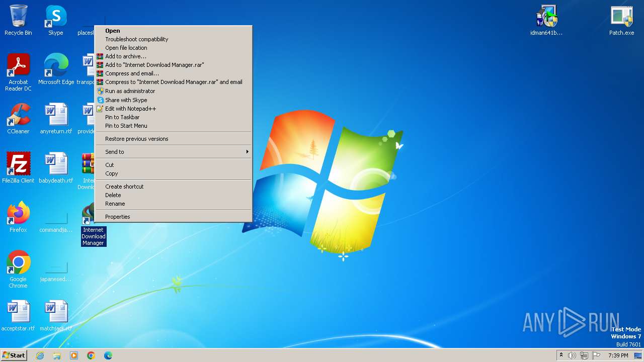Choose Create shortcut
Image resolution: width=644 pixels, height=362 pixels.
pyautogui.click(x=173, y=187)
